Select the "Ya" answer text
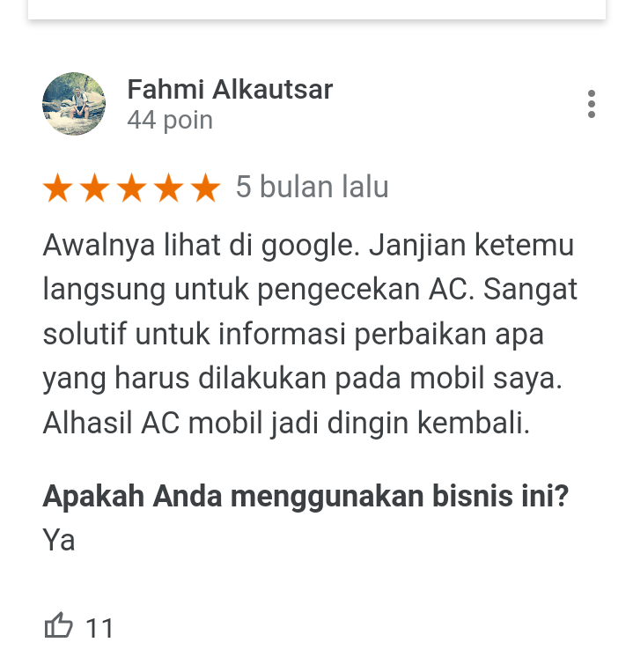The image size is (633, 672). pos(59,540)
